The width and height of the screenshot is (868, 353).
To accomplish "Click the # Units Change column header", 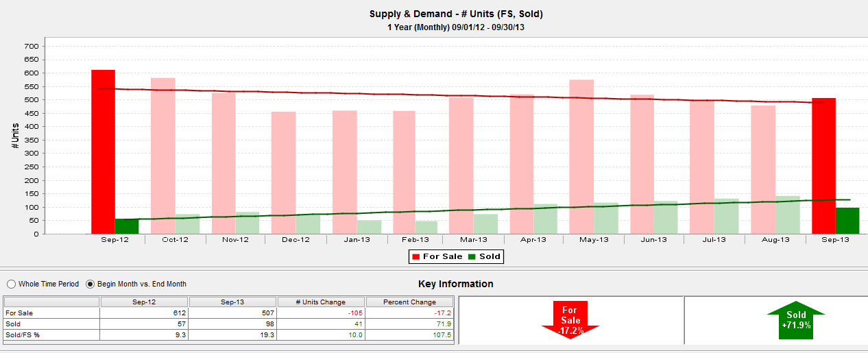I will [322, 302].
